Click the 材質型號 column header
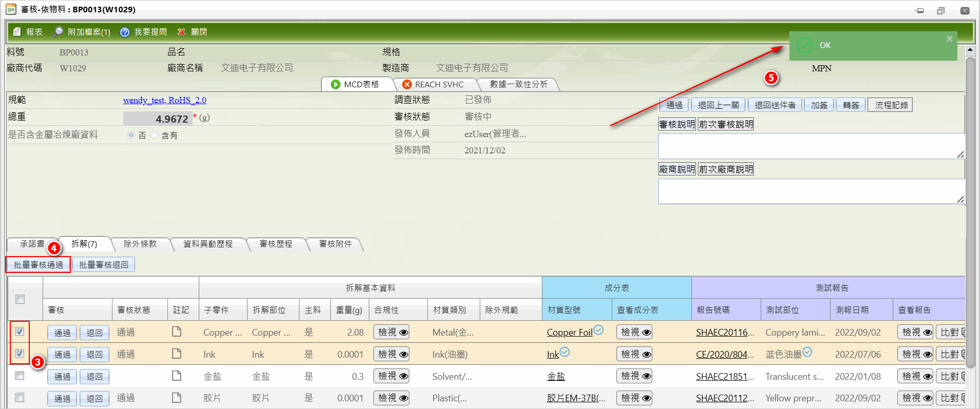980x409 pixels. coord(577,310)
